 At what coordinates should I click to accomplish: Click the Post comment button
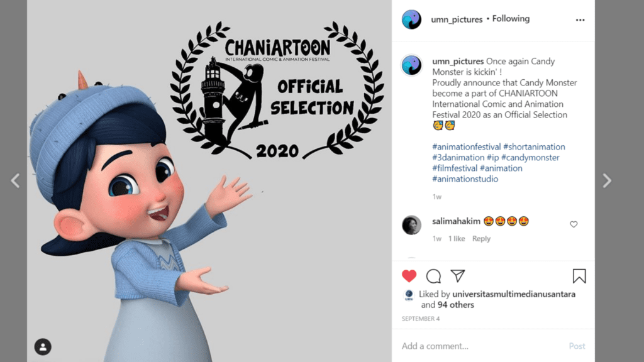[x=577, y=346]
